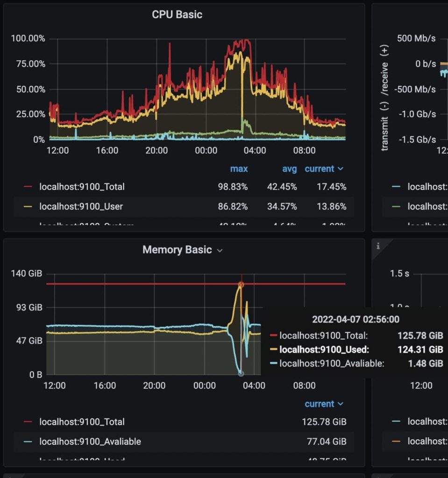448x478 pixels.
Task: Open the Memory Basic panel title menu
Action: (177, 250)
